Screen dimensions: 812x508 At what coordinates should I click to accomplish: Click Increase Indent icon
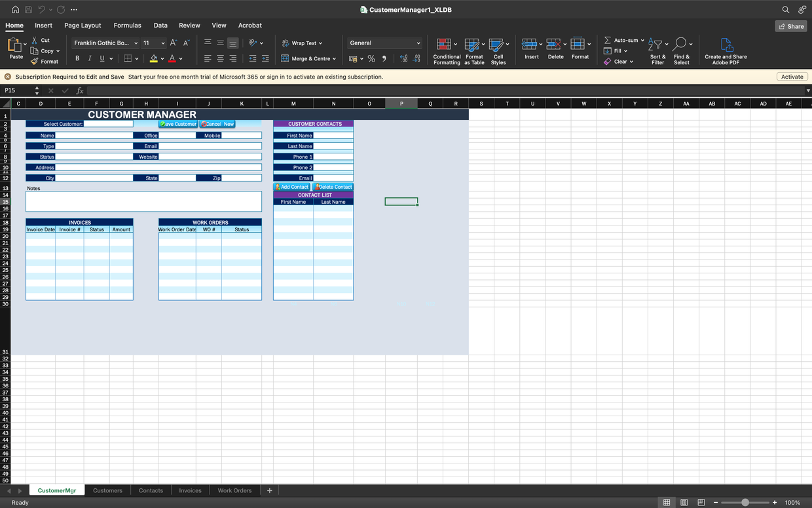pyautogui.click(x=265, y=58)
